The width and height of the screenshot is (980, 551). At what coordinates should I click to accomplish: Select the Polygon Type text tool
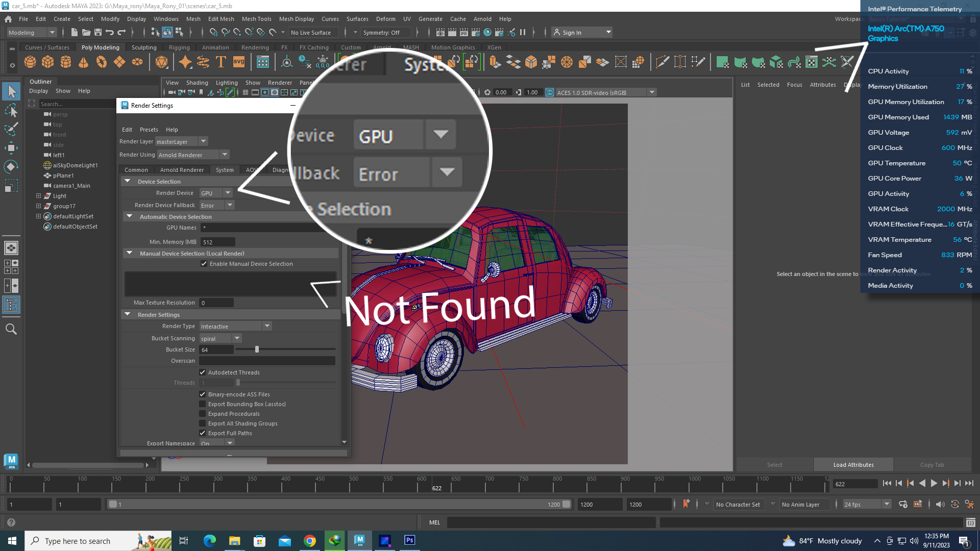point(220,62)
